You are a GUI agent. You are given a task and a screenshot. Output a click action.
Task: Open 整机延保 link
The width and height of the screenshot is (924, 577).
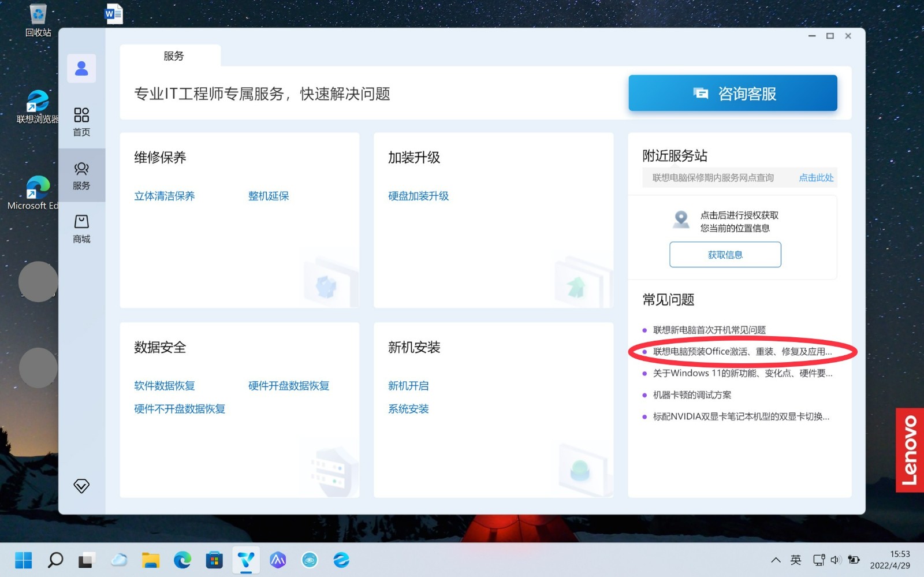(269, 196)
